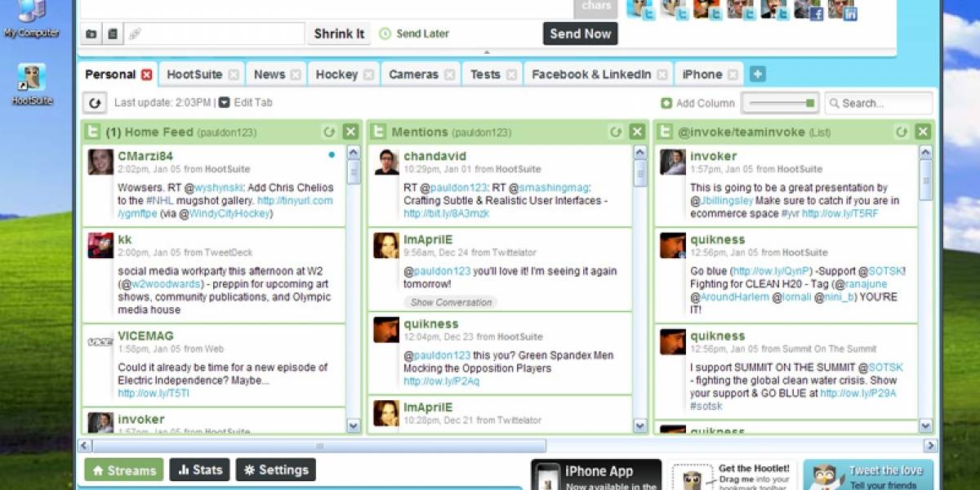The height and width of the screenshot is (490, 980).
Task: Click the Shrink It button
Action: coord(339,33)
